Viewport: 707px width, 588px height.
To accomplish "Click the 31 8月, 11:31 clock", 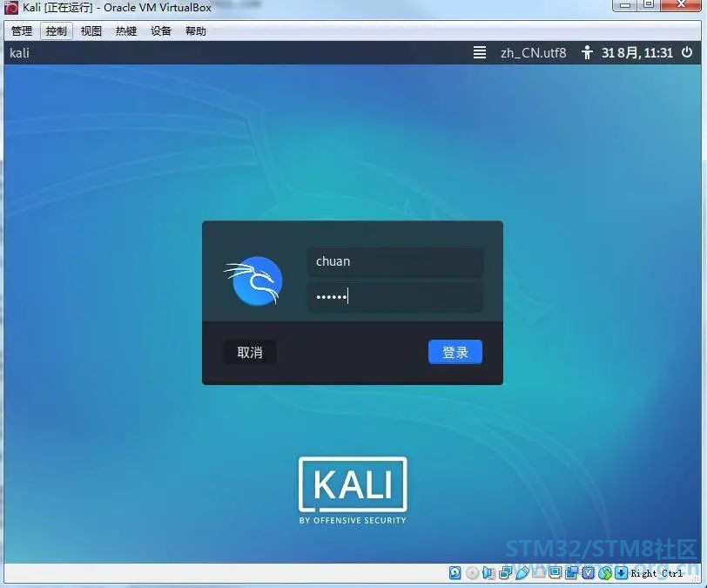I will pyautogui.click(x=637, y=52).
